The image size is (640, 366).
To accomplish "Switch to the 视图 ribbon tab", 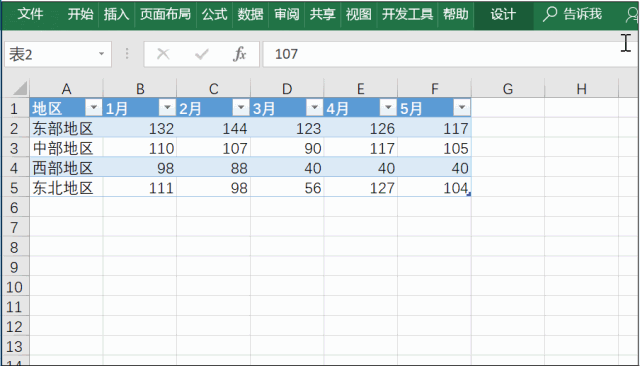I will [x=359, y=14].
